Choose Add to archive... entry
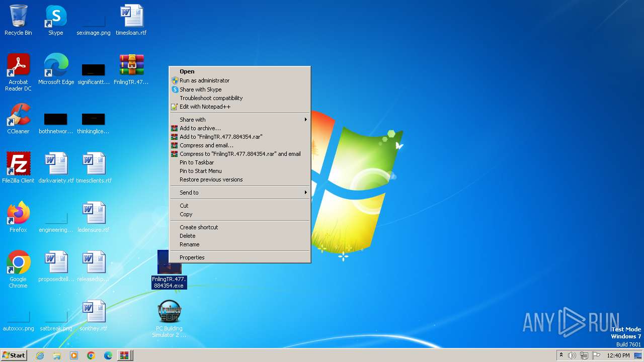The image size is (644, 362). pyautogui.click(x=239, y=128)
